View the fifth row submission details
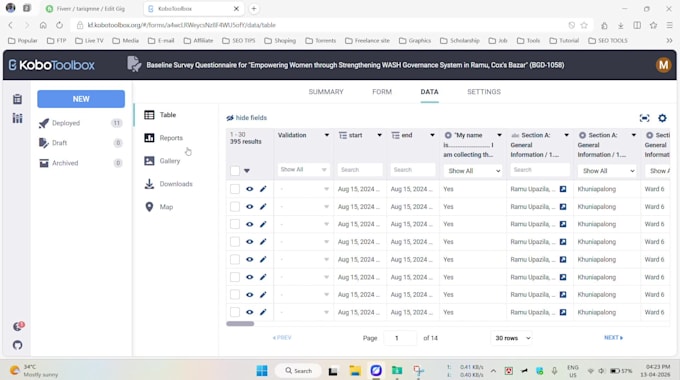This screenshot has height=380, width=680. [249, 259]
